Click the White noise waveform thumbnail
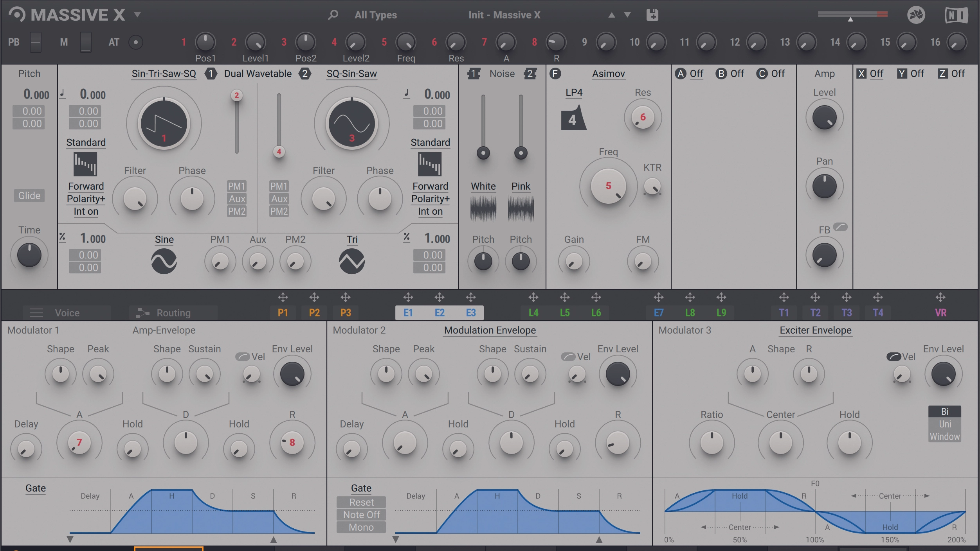The height and width of the screenshot is (551, 980). pos(483,208)
